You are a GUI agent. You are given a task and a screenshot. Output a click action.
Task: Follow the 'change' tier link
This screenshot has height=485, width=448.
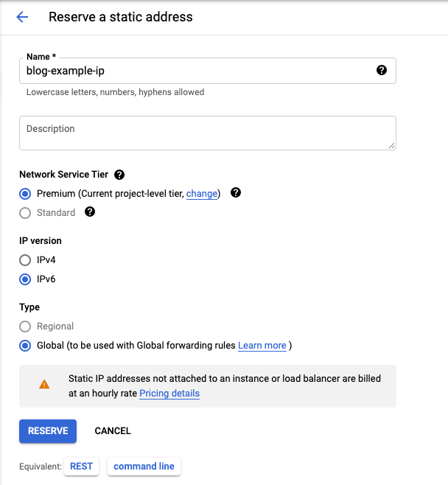201,194
